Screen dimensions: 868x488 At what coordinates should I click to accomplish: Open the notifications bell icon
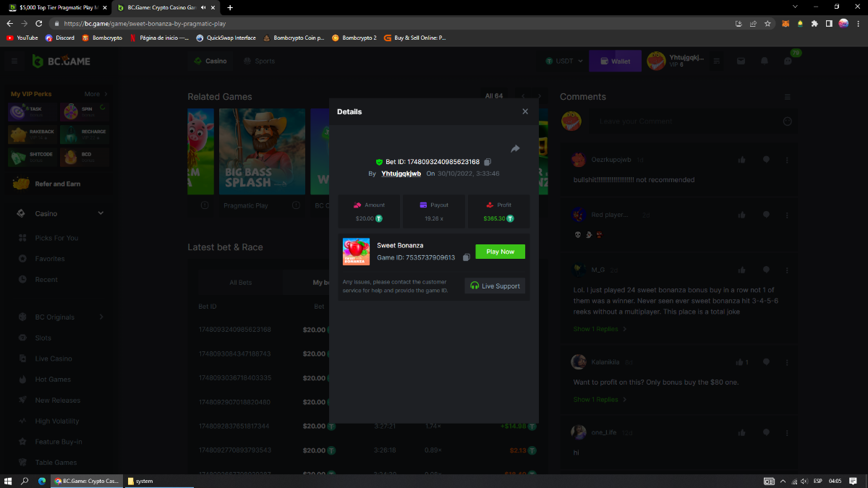[764, 61]
